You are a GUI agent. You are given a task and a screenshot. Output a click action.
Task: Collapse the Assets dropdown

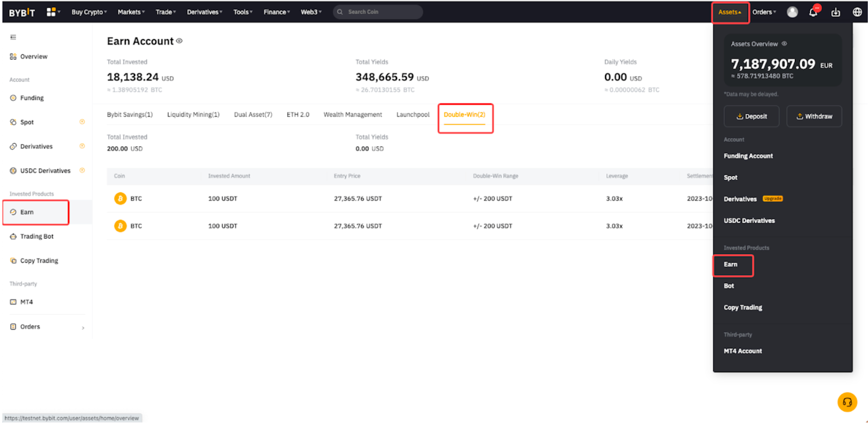coord(730,12)
